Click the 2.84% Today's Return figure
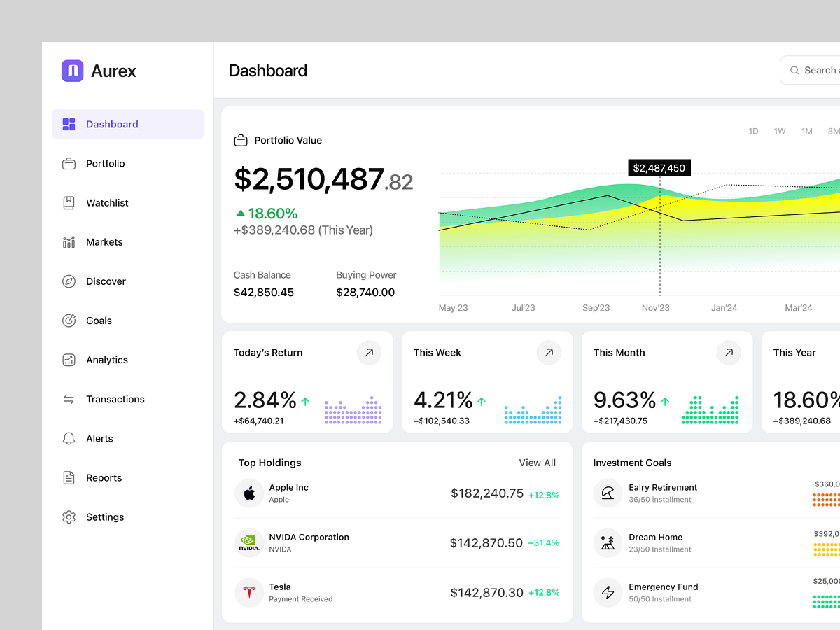The width and height of the screenshot is (840, 630). click(x=265, y=400)
